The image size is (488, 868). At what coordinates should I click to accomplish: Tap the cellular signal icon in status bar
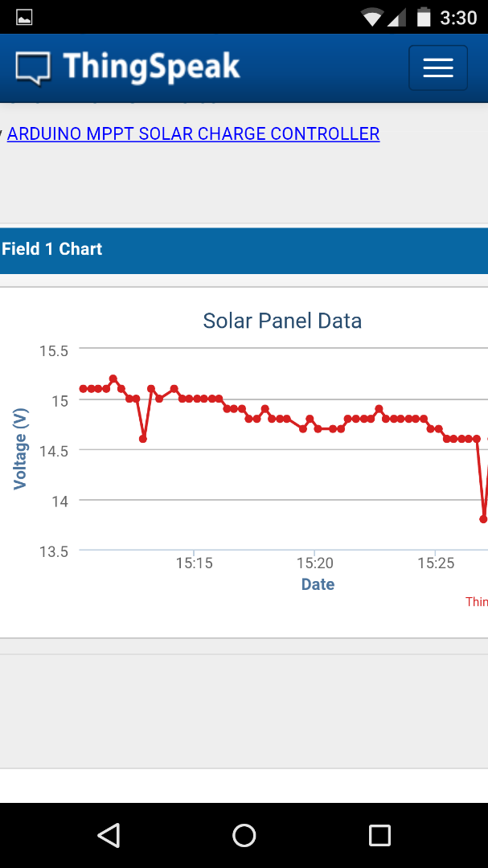[x=397, y=17]
